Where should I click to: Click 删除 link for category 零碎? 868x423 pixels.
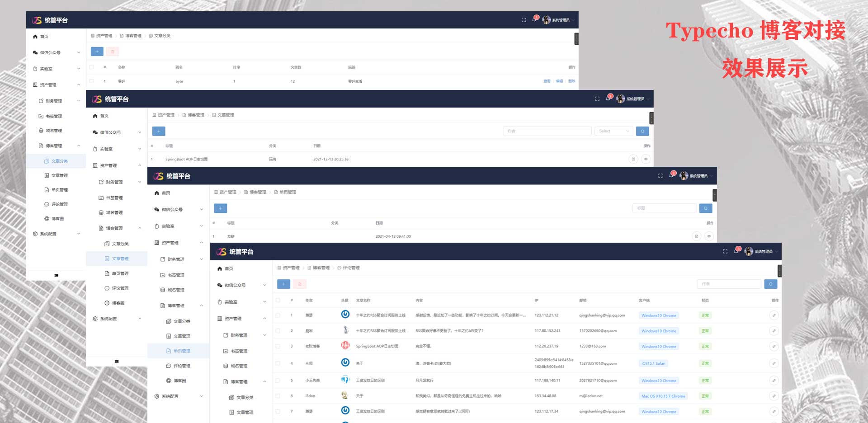click(x=572, y=81)
